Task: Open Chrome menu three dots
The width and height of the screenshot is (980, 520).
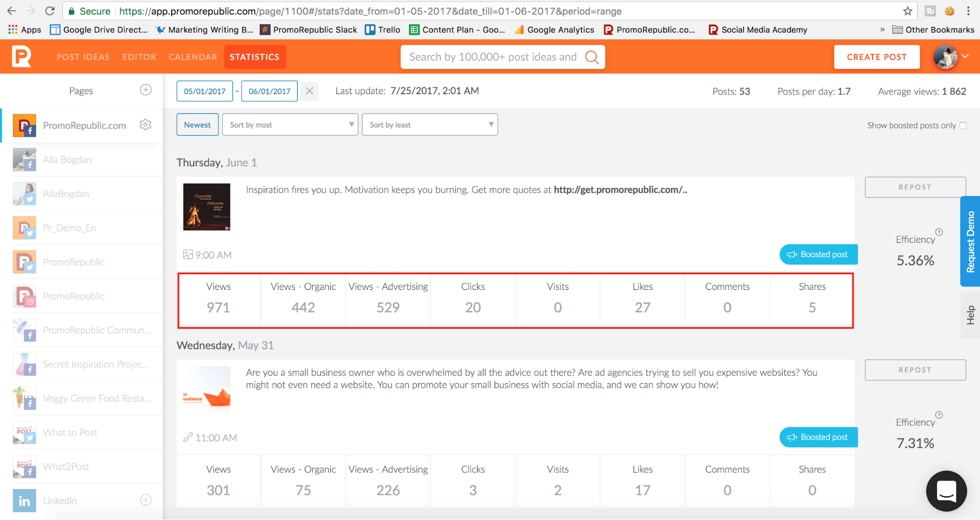Action: pos(968,11)
